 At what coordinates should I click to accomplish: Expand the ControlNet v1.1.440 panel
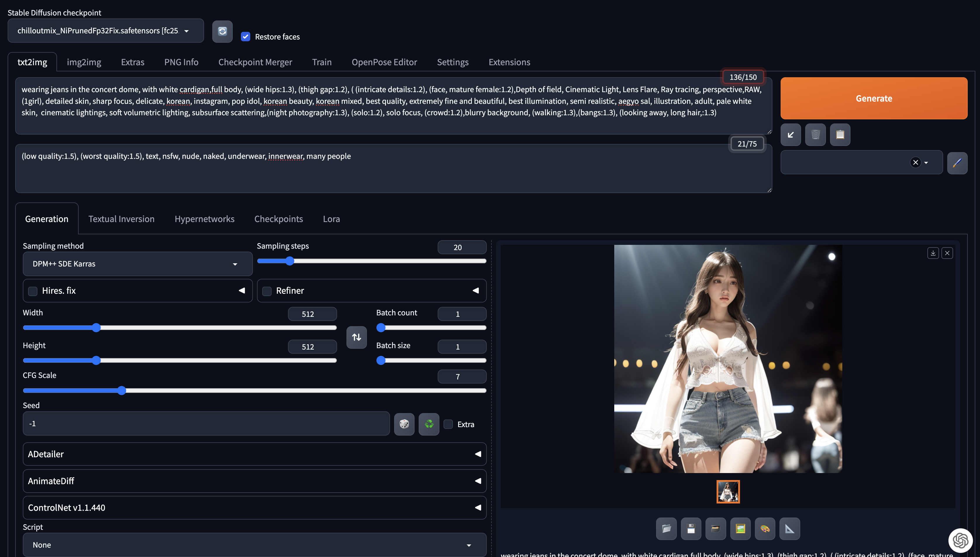pos(254,508)
